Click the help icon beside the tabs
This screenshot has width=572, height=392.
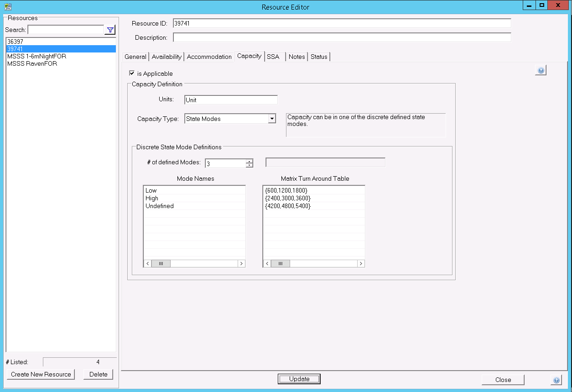(541, 70)
